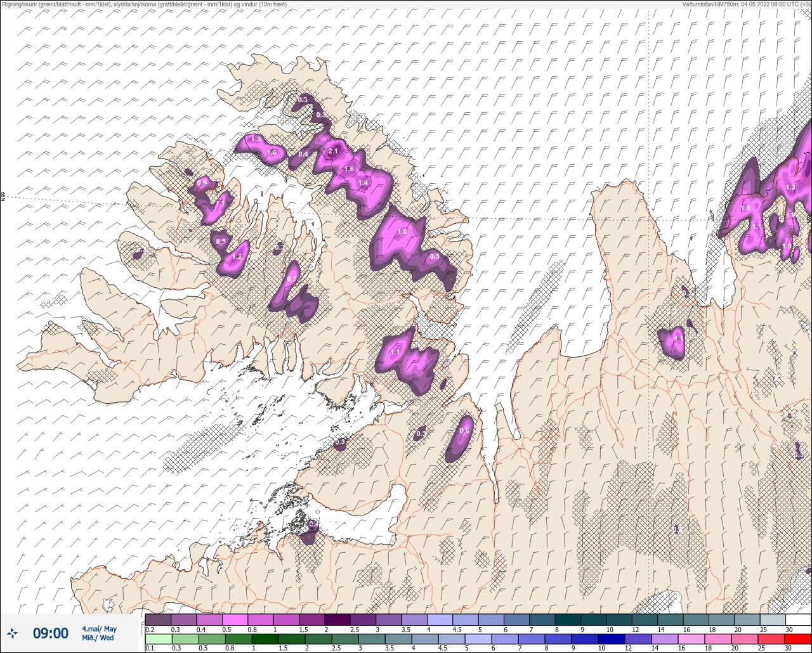Pick the darkest purple swatch labeled 2 in top legend
The height and width of the screenshot is (653, 812).
[x=337, y=619]
